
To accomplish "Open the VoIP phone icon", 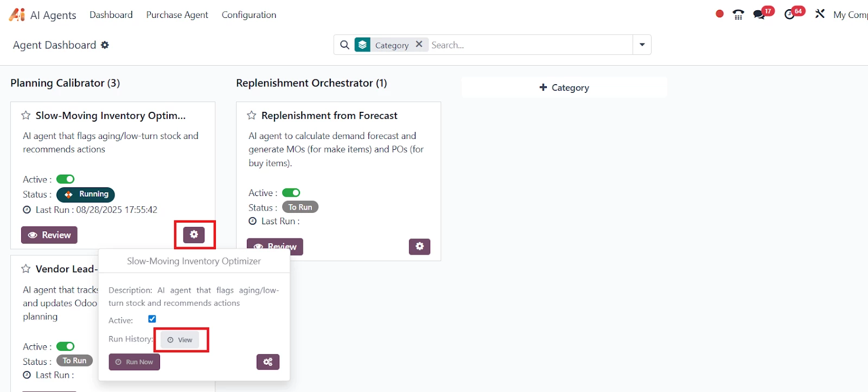I will (x=738, y=15).
